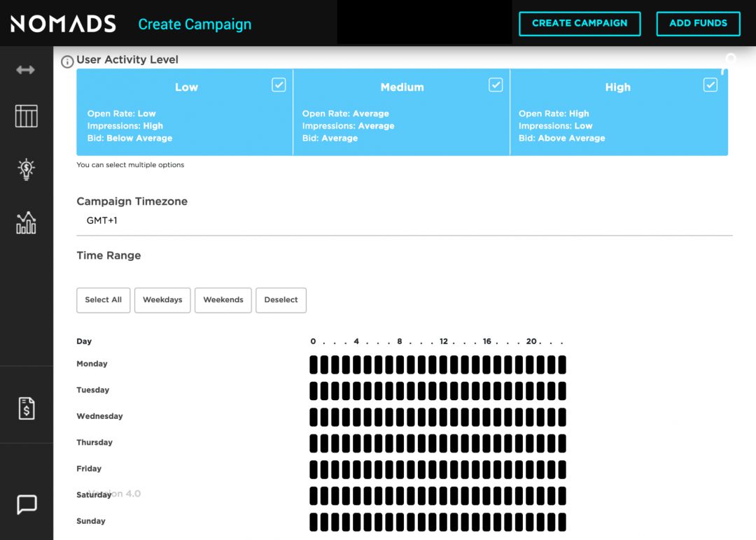Click the info icon beside User Activity Level
The image size is (756, 540).
tap(67, 62)
